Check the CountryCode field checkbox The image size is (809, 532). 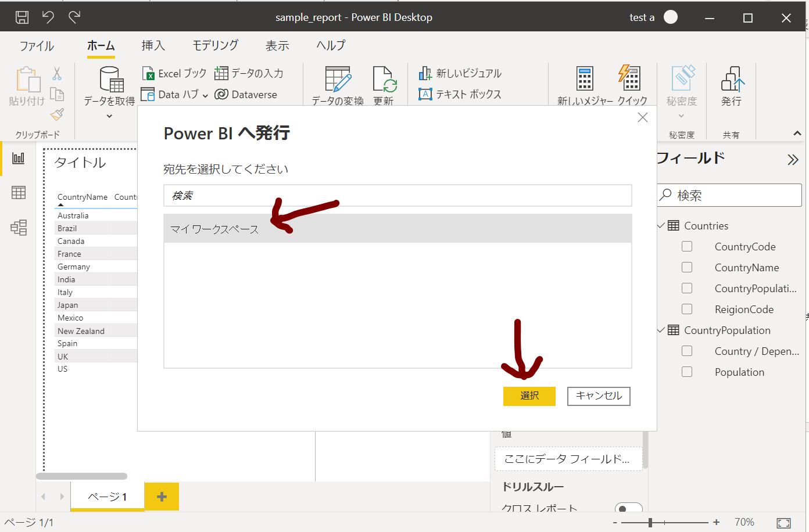(x=687, y=246)
